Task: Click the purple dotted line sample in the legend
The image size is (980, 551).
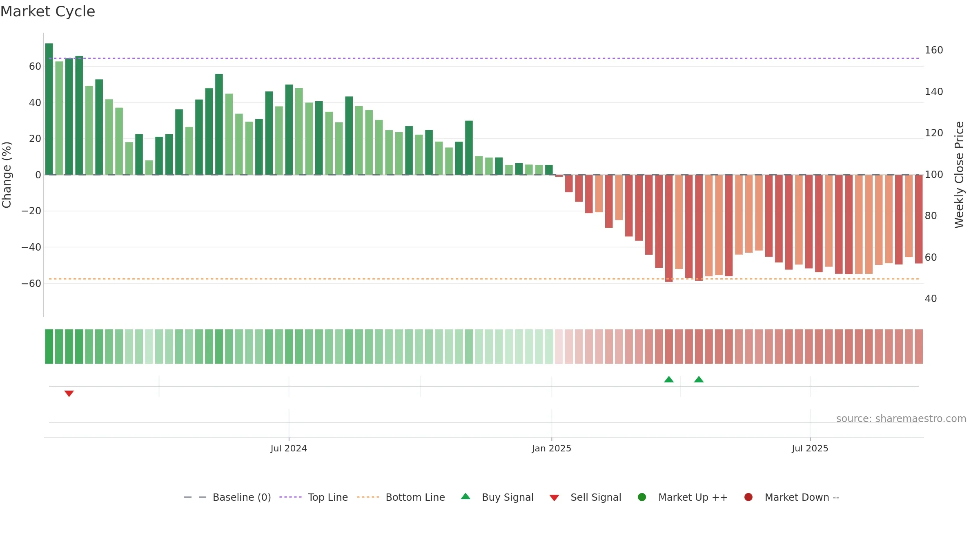Action: pos(290,497)
